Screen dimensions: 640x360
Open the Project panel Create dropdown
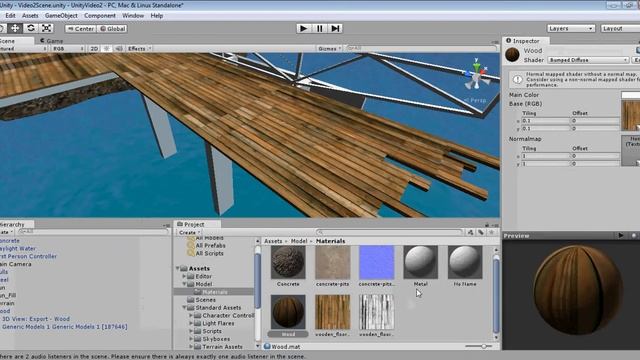[x=189, y=232]
